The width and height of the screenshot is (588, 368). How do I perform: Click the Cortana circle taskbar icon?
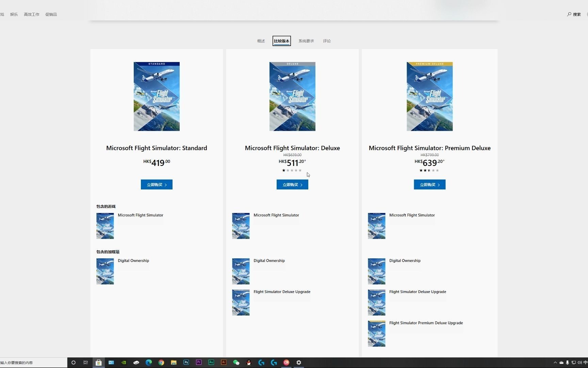(x=73, y=363)
